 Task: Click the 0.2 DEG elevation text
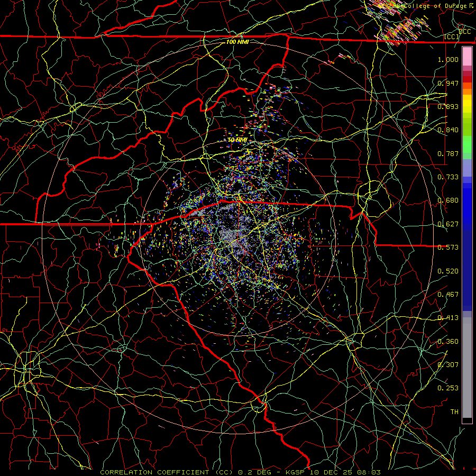(x=254, y=472)
